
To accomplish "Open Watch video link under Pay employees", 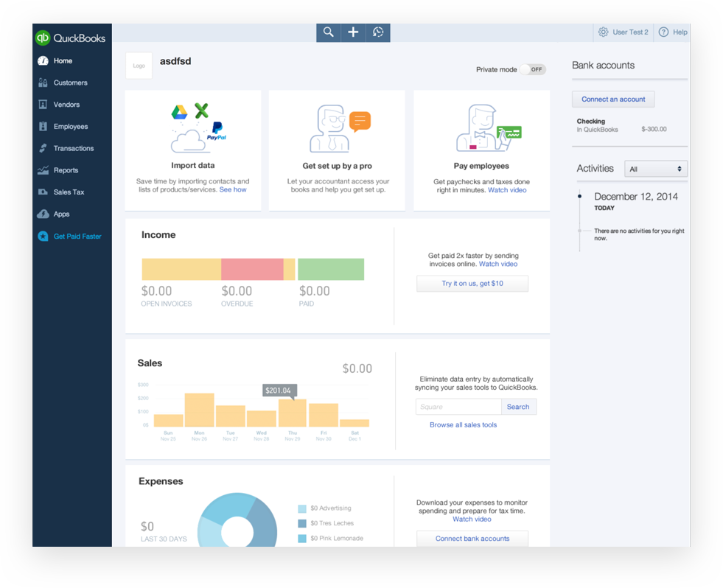I will pos(507,190).
